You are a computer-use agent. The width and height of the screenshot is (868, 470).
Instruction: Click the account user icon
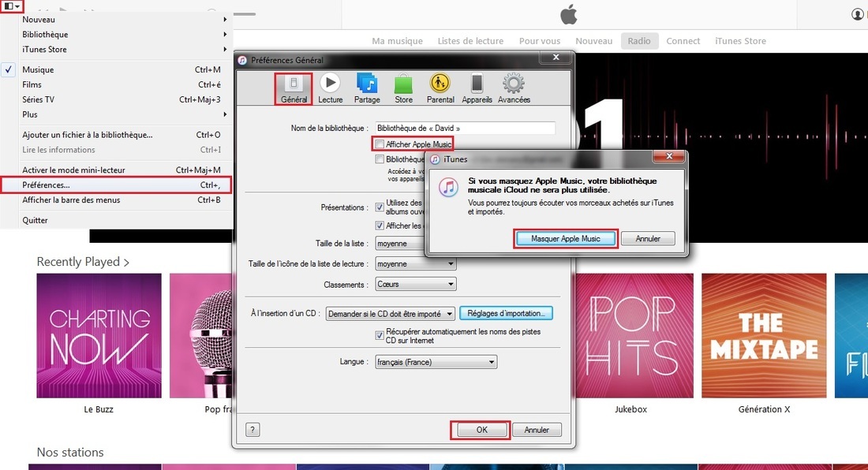click(x=858, y=14)
